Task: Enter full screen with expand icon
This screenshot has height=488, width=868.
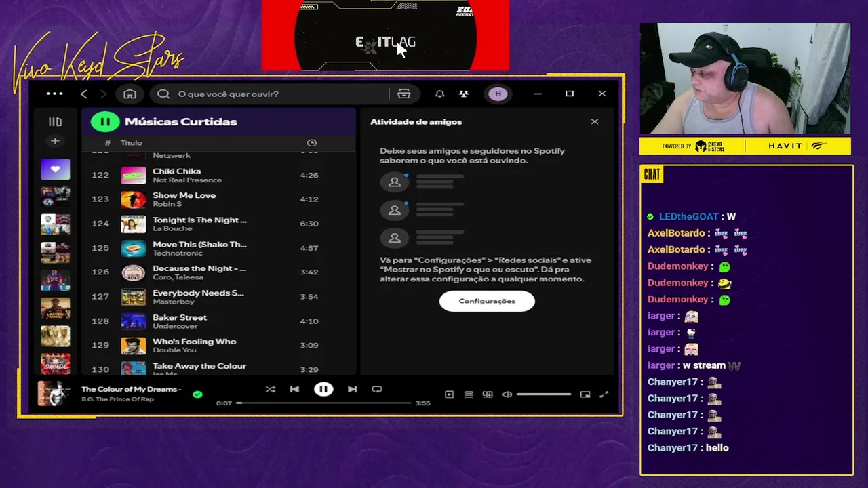Action: tap(604, 394)
